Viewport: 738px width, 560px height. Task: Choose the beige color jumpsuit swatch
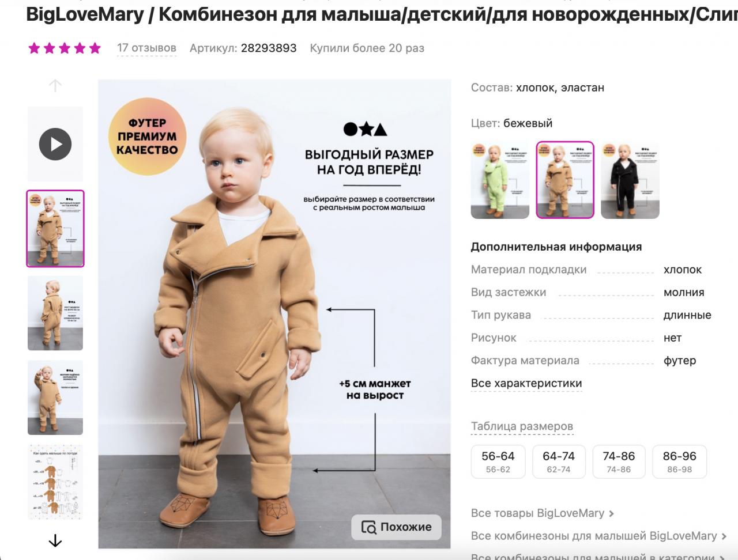pos(565,180)
